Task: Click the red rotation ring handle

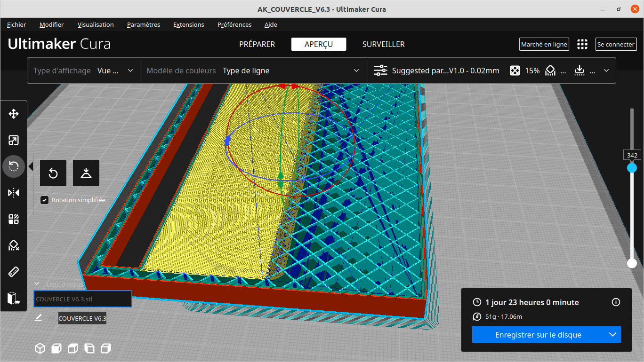Action: pyautogui.click(x=289, y=87)
